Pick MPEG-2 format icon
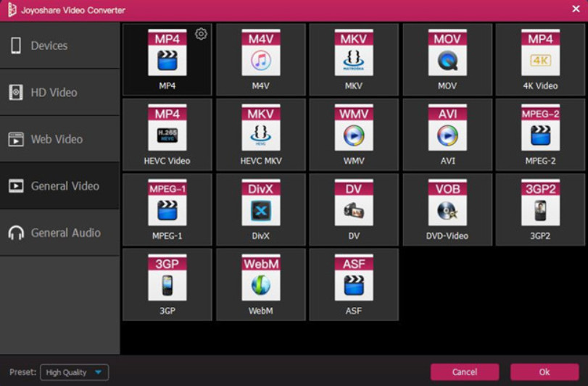This screenshot has height=386, width=588. coord(540,127)
